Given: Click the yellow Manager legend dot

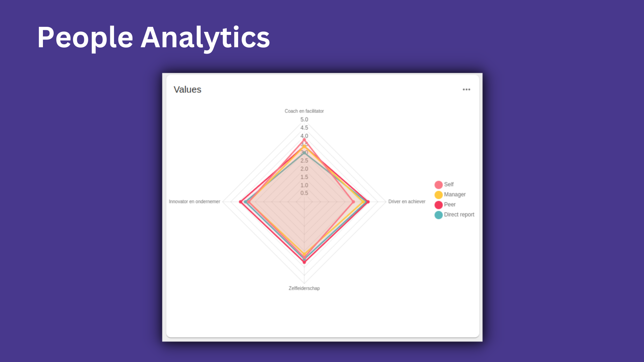Looking at the screenshot, I should [438, 195].
